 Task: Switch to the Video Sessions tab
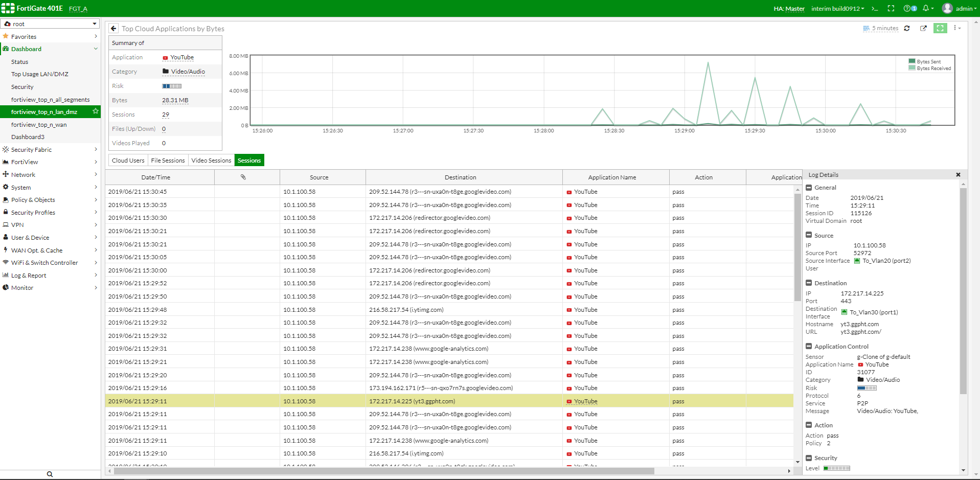pos(211,161)
